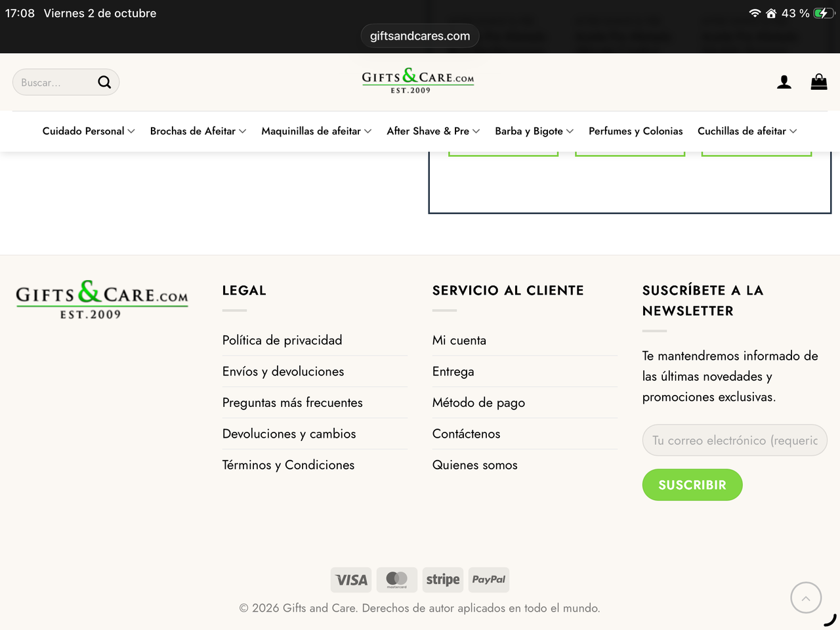
Task: Open the Barba y Bigote dropdown
Action: coord(534,131)
